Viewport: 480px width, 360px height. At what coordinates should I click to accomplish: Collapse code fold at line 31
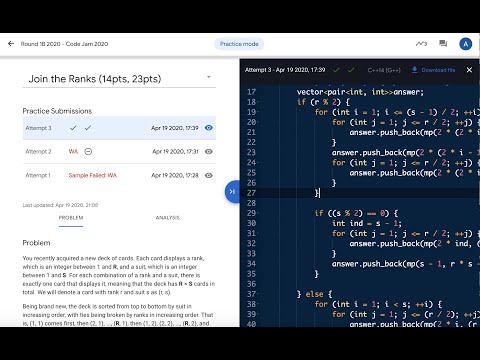258,233
